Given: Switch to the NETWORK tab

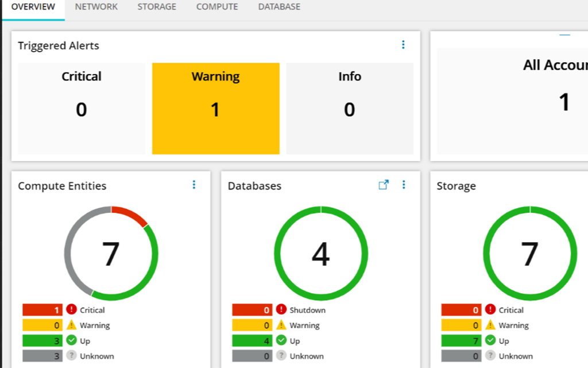Looking at the screenshot, I should tap(96, 7).
